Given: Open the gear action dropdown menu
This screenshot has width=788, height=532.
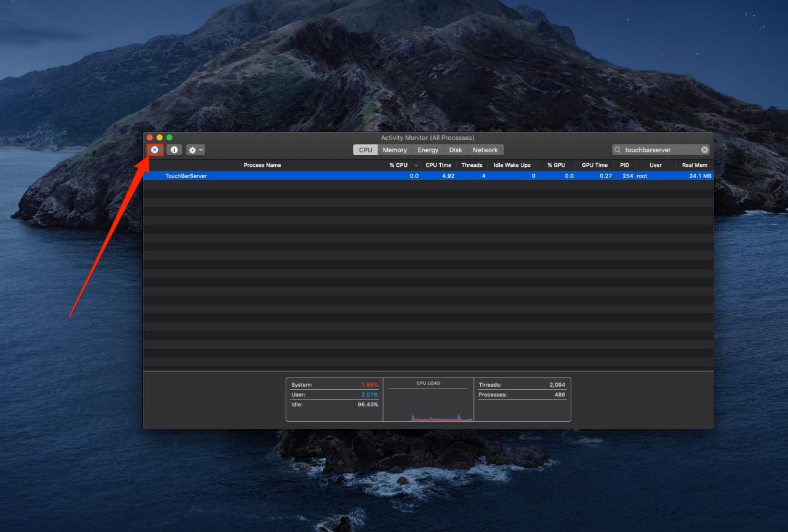Looking at the screenshot, I should click(x=195, y=150).
